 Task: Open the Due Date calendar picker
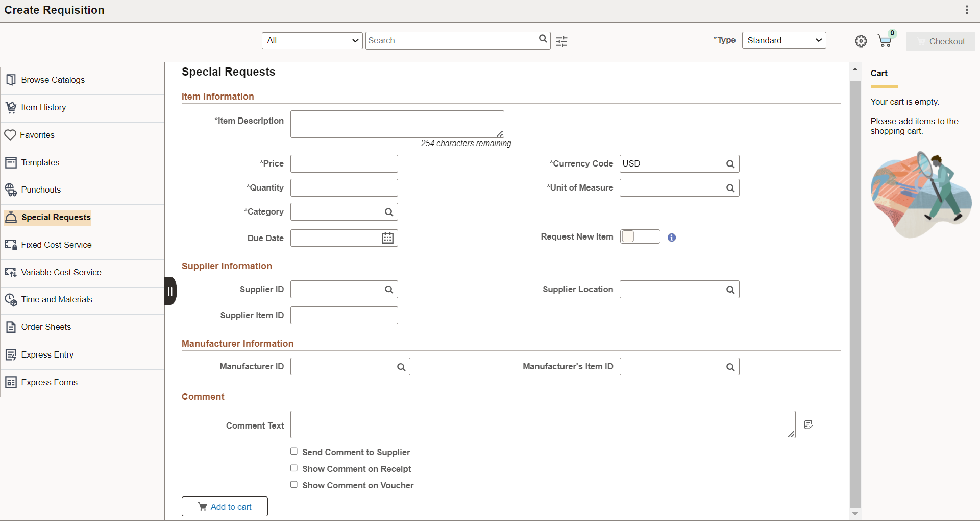(388, 238)
